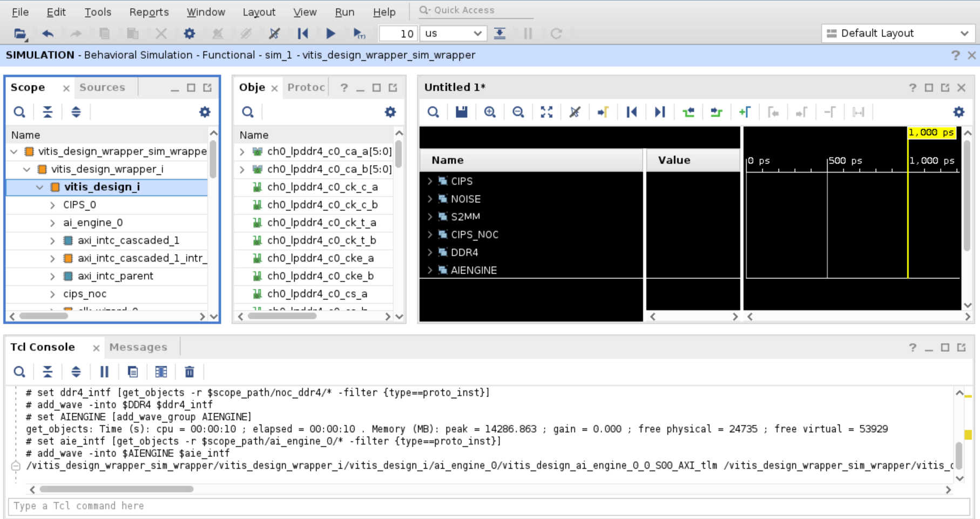Open Scope panel settings gear
This screenshot has height=519, width=980.
[205, 112]
